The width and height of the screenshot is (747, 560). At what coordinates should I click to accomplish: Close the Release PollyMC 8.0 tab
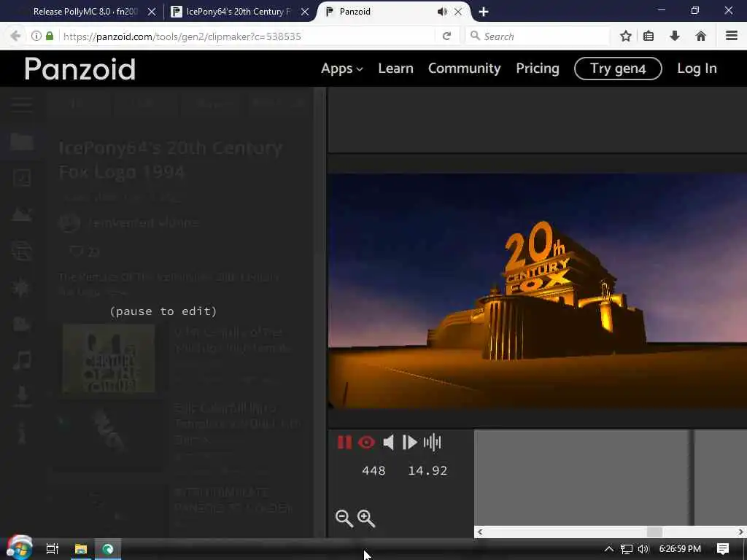pyautogui.click(x=152, y=12)
